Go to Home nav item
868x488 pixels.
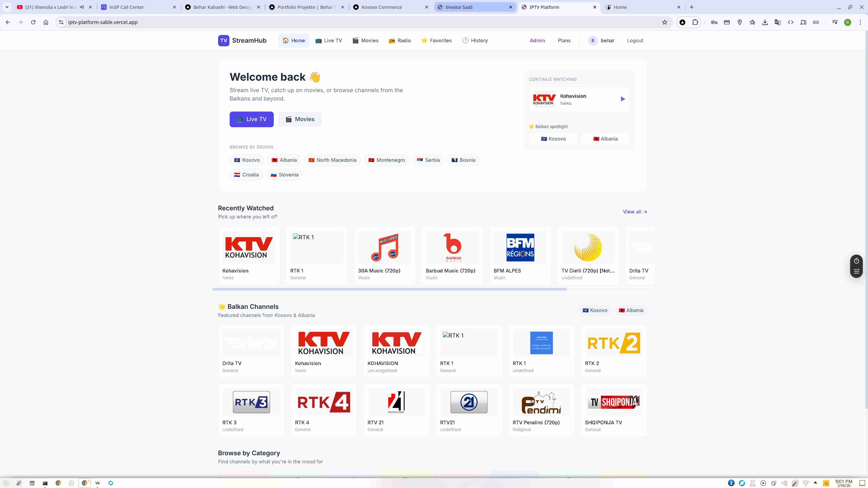pyautogui.click(x=293, y=40)
